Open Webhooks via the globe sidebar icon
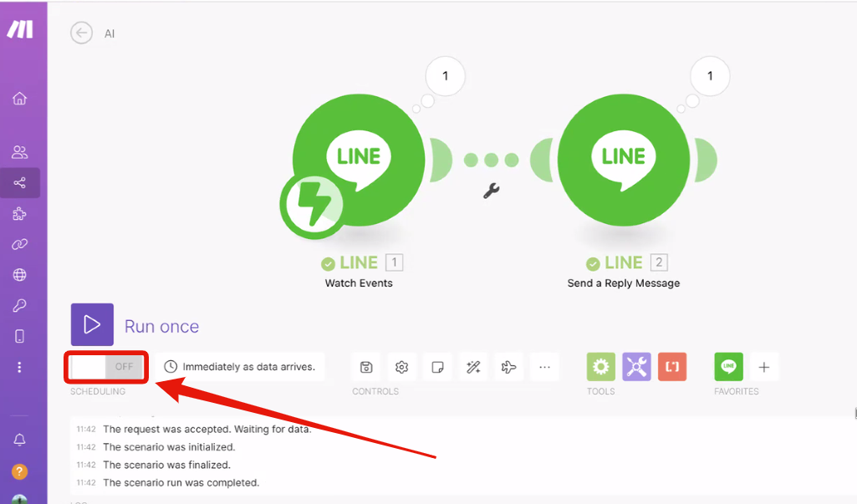The width and height of the screenshot is (857, 504). coord(20,275)
